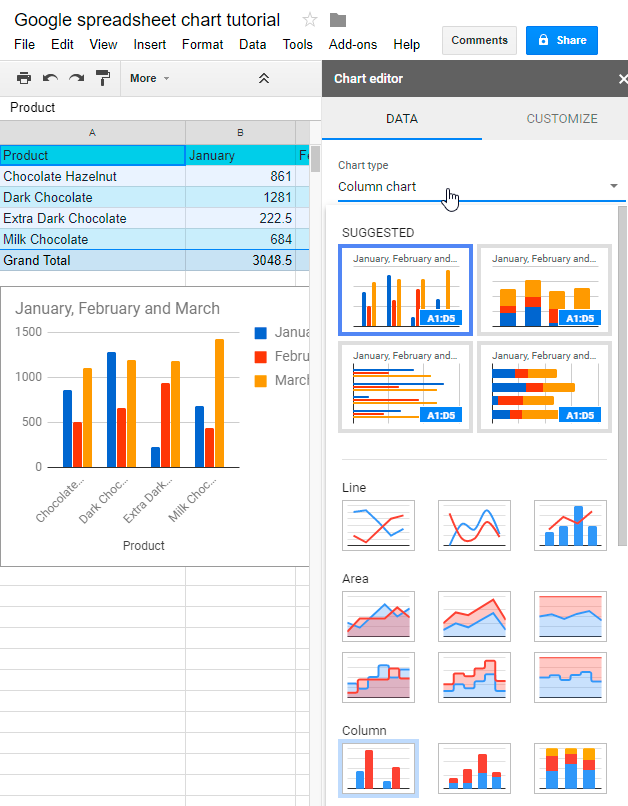The image size is (628, 806).
Task: Select the smooth line chart type
Action: point(474,526)
